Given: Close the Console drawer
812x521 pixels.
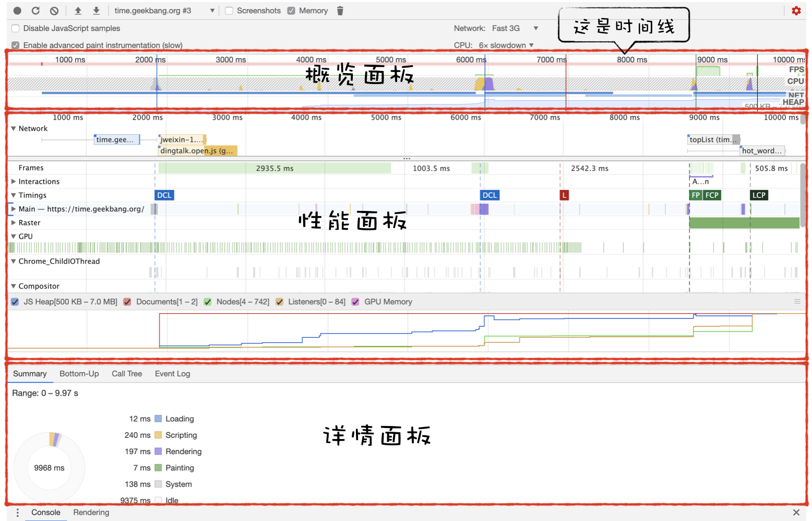Looking at the screenshot, I should tap(796, 512).
